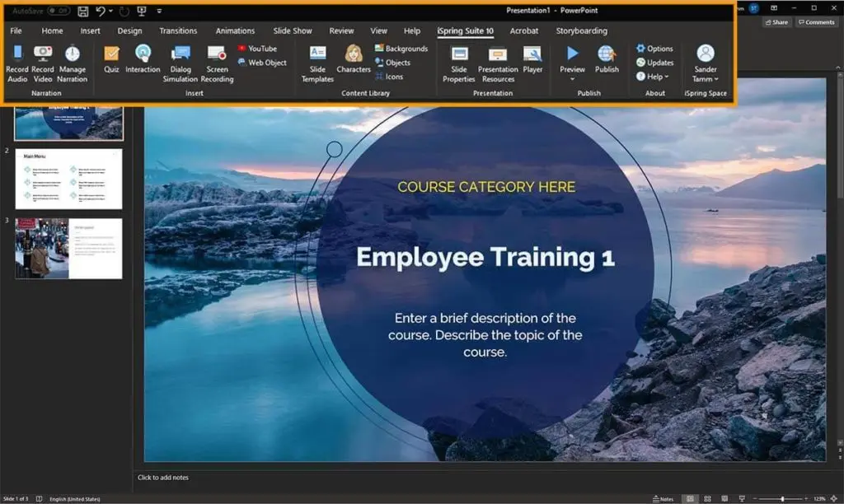The width and height of the screenshot is (844, 504).
Task: Open Objects content library
Action: coord(392,63)
